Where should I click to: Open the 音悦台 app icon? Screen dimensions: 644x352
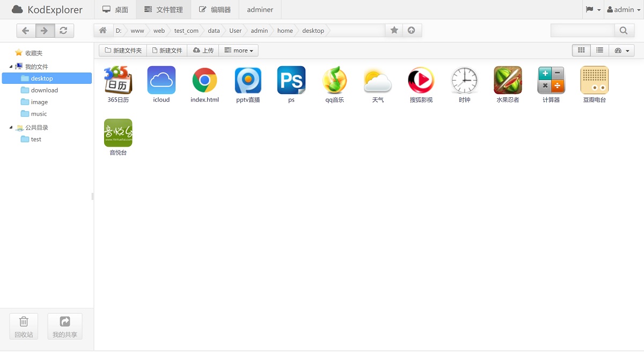(x=118, y=133)
